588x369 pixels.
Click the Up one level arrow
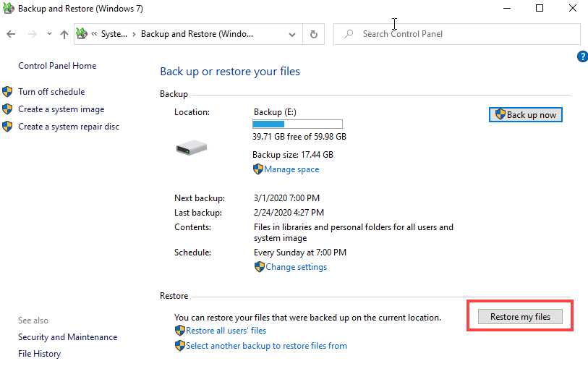(64, 34)
